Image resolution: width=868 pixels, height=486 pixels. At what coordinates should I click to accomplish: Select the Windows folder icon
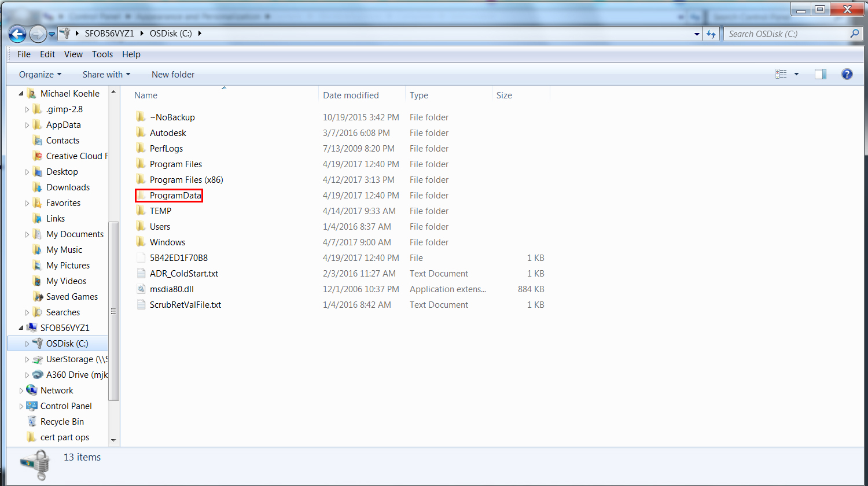point(141,242)
